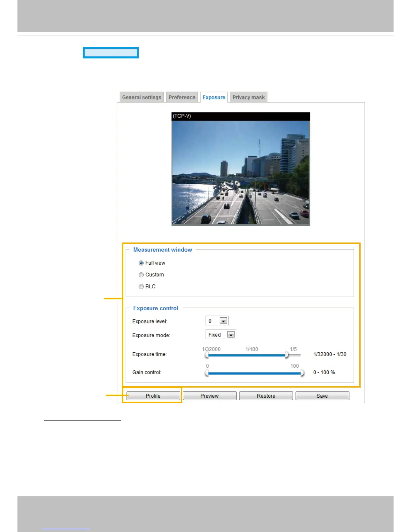Viewport: 411px width, 532px height.
Task: Click the Gain control slider's left handle
Action: coord(207,373)
